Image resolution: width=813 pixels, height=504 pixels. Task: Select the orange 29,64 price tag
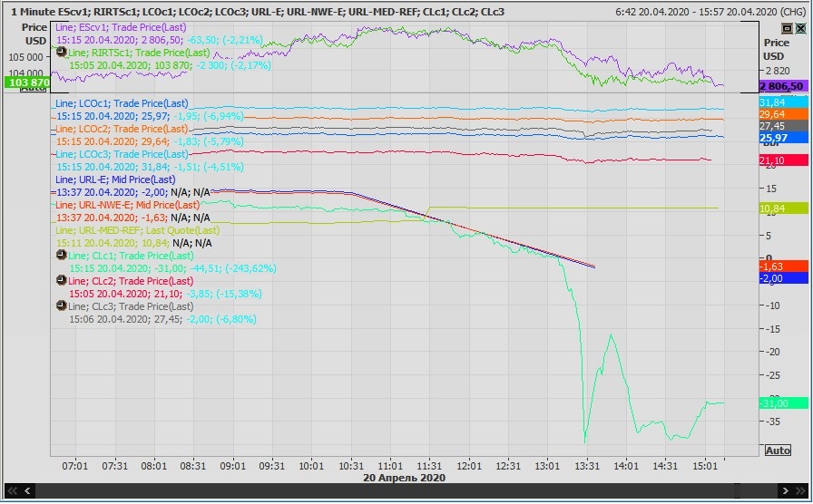[x=783, y=114]
